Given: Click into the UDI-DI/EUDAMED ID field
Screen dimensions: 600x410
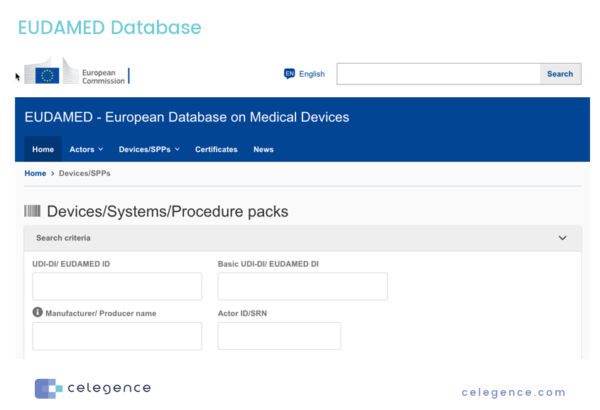Looking at the screenshot, I should (117, 286).
